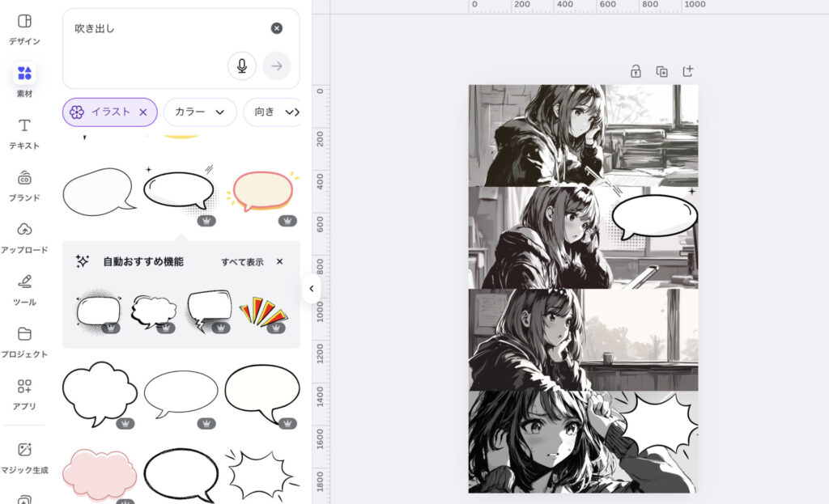Screen dimensions: 829x504
Task: Open the アップロード panel
Action: (x=24, y=237)
